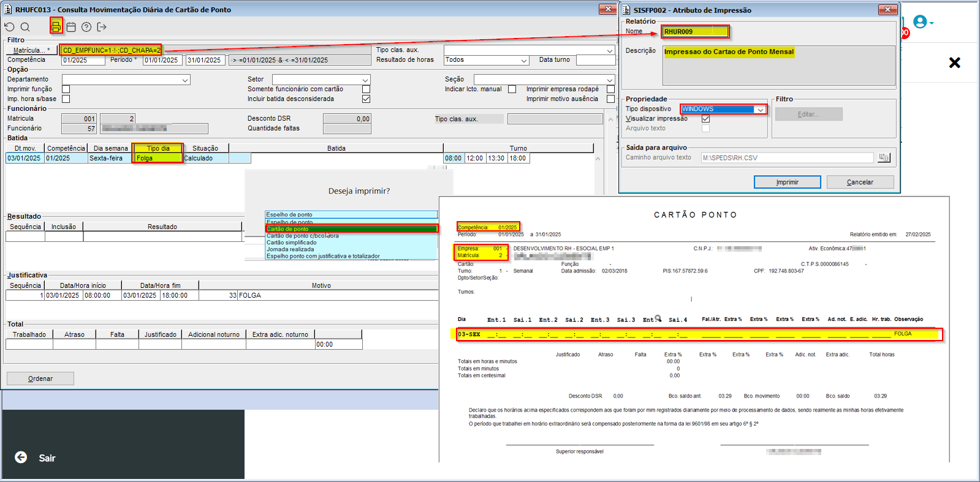Click the Caminho arquivo texto path field
This screenshot has height=482, width=980.
point(787,157)
